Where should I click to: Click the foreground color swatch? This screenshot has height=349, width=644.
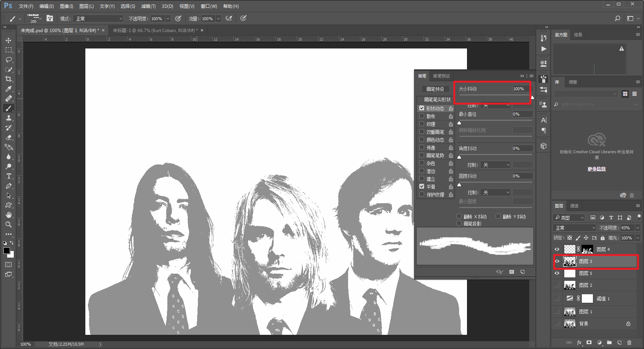[7, 251]
